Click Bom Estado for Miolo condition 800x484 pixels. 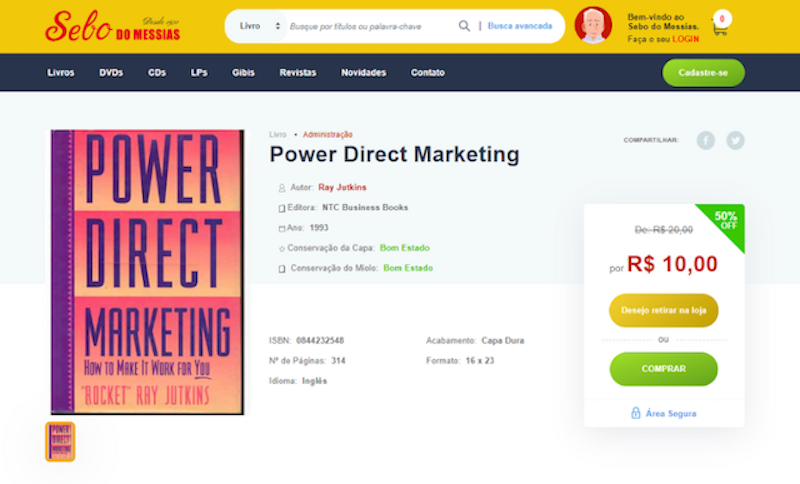tap(408, 268)
